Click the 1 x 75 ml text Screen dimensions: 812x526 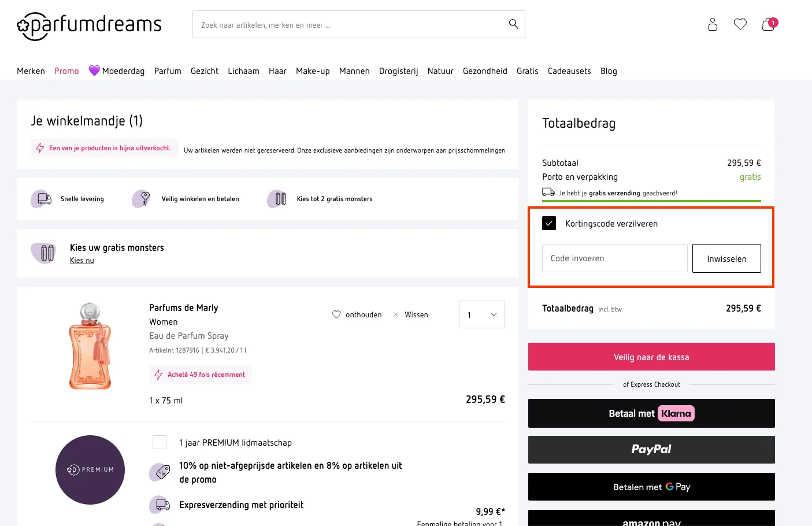tap(166, 401)
